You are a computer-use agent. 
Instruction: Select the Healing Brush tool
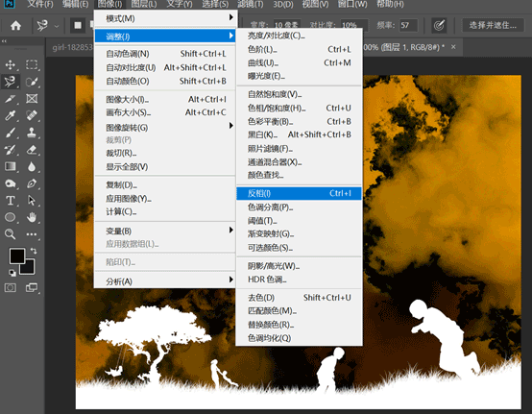click(x=32, y=115)
